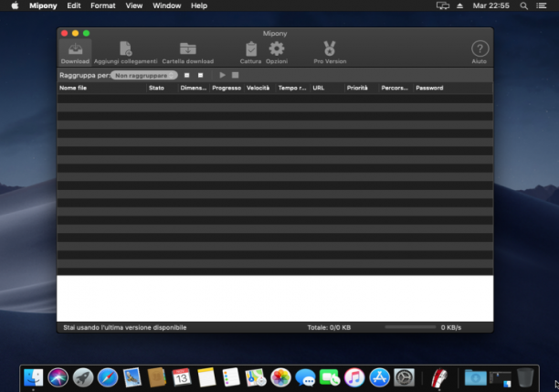Image resolution: width=559 pixels, height=392 pixels.
Task: Open FaceTime from the Dock
Action: pyautogui.click(x=330, y=377)
